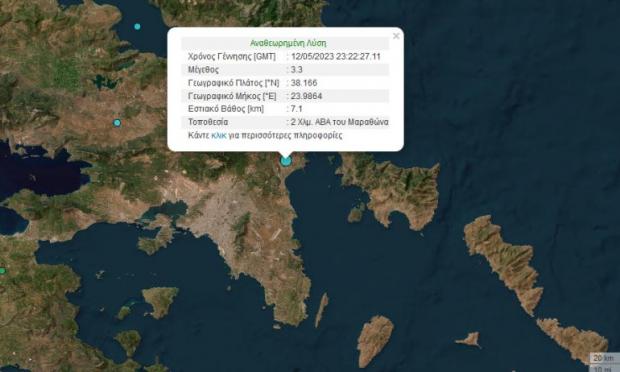Open the blue κλικ link for more information
620x372 pixels.
pyautogui.click(x=219, y=135)
